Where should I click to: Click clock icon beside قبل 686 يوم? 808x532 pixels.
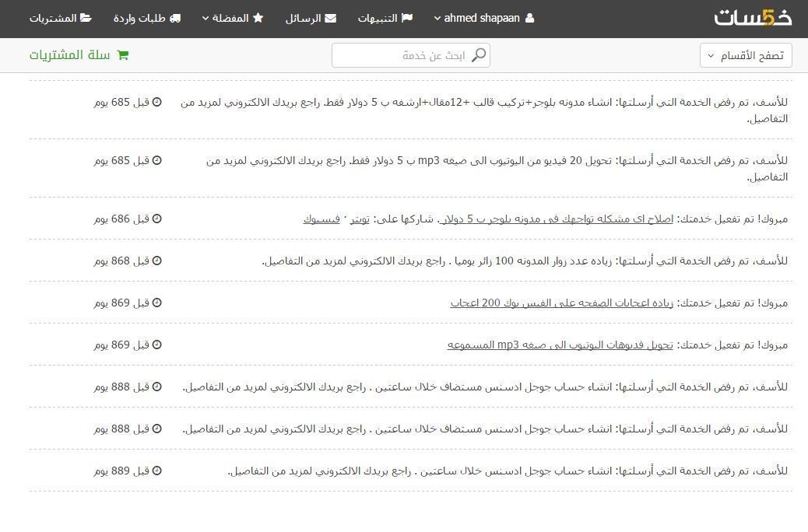click(156, 219)
